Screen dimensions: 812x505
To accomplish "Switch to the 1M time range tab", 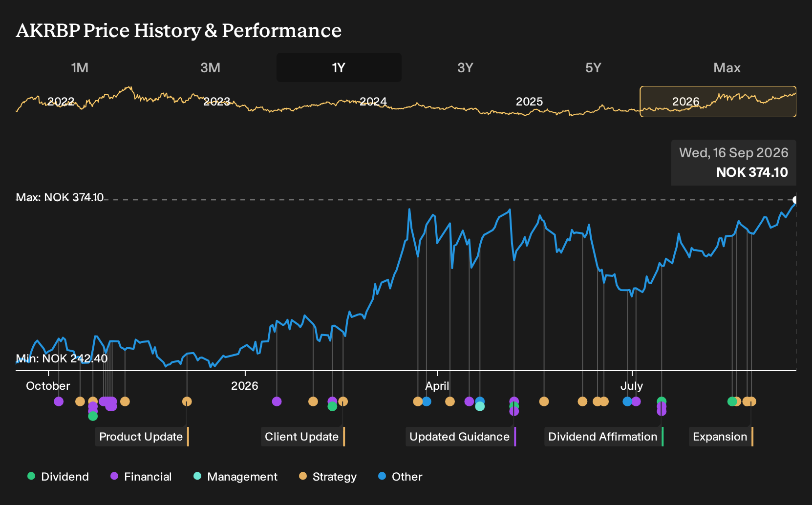I will (80, 67).
